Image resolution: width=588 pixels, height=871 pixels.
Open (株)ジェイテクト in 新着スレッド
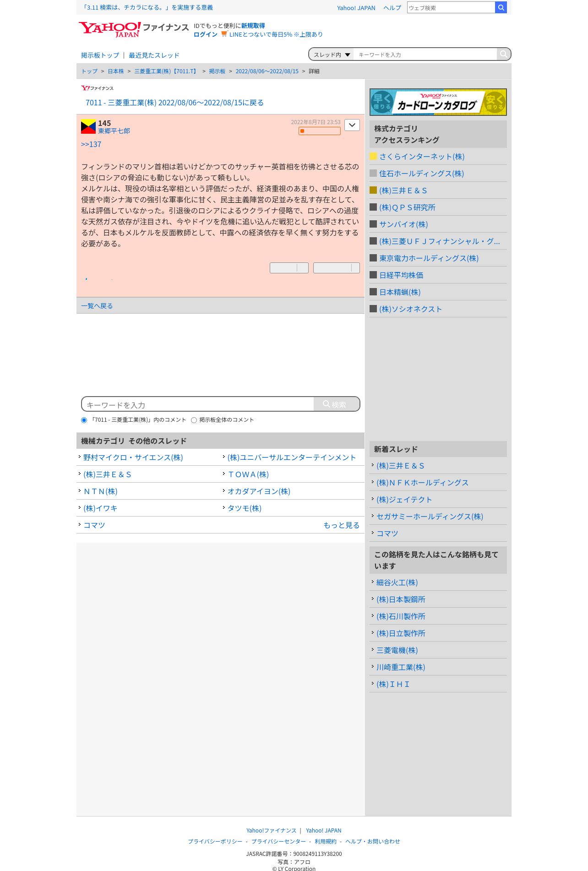[404, 500]
